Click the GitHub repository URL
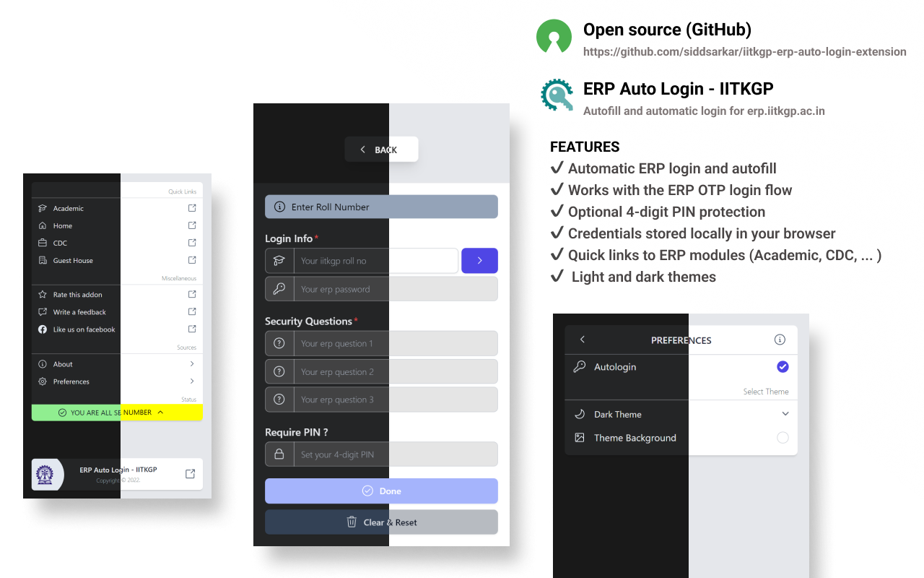The height and width of the screenshot is (578, 924). point(745,51)
